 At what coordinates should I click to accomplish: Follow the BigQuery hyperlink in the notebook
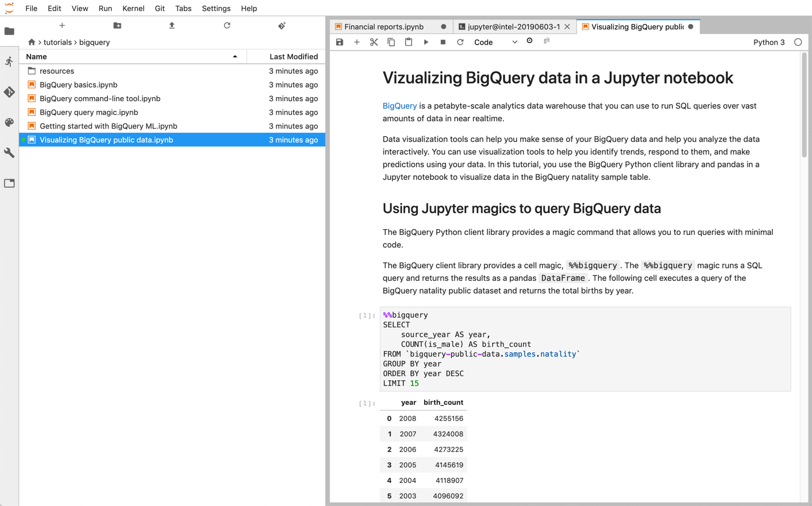[x=399, y=106]
